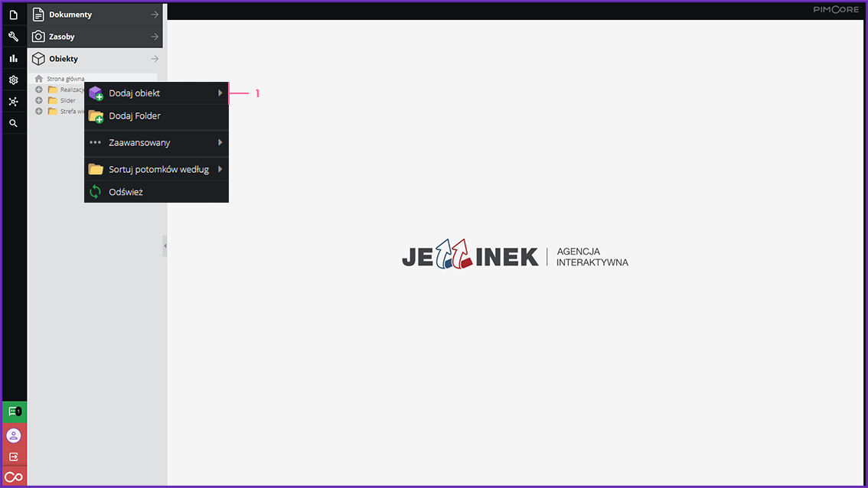This screenshot has height=488, width=868.
Task: Expand the Realizacje folder node
Action: (x=39, y=89)
